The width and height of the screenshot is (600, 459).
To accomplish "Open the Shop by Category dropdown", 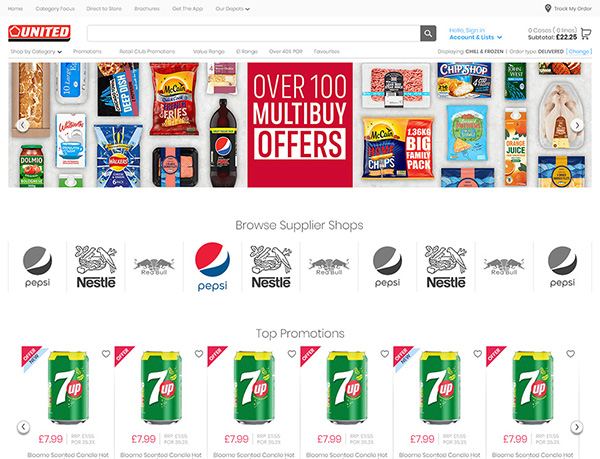I will pyautogui.click(x=36, y=52).
